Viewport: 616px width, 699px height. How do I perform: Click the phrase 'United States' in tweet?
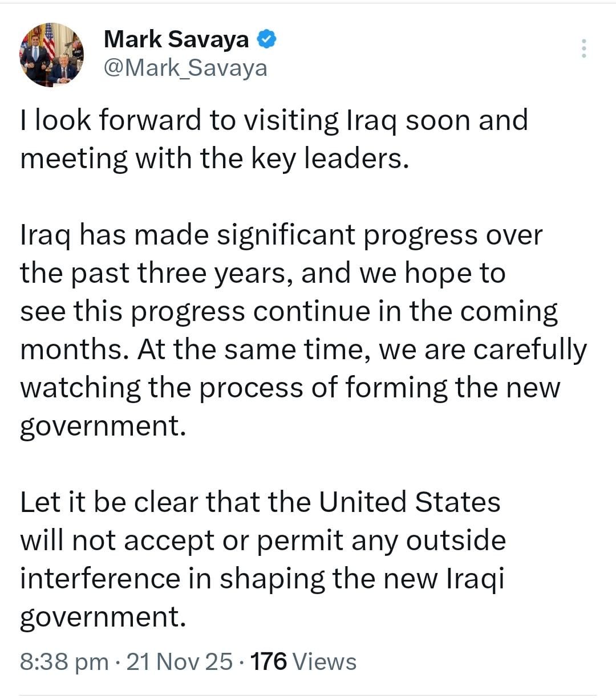pyautogui.click(x=410, y=502)
